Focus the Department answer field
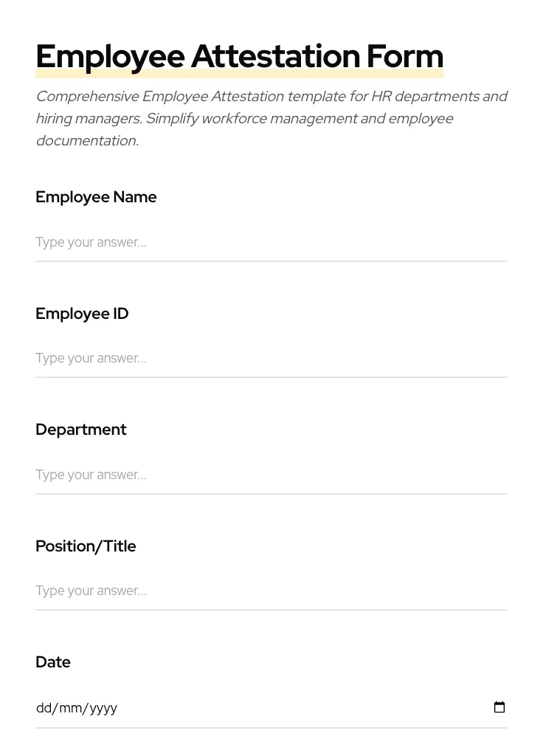Screen dimensions: 543x756 221,475
